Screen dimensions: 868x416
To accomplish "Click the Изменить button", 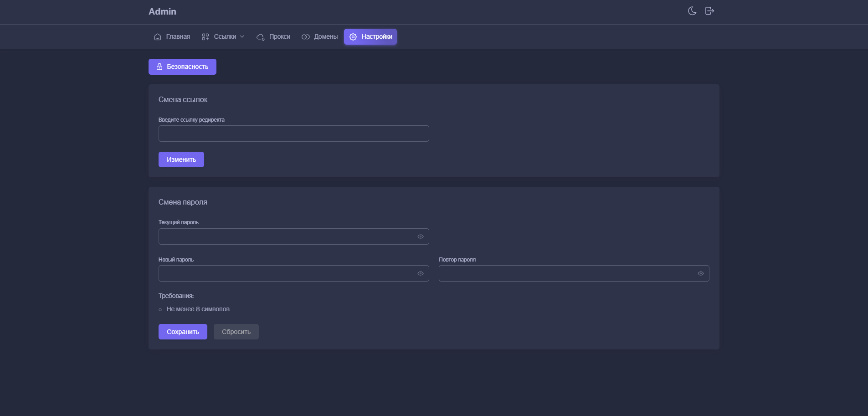I will [x=181, y=159].
